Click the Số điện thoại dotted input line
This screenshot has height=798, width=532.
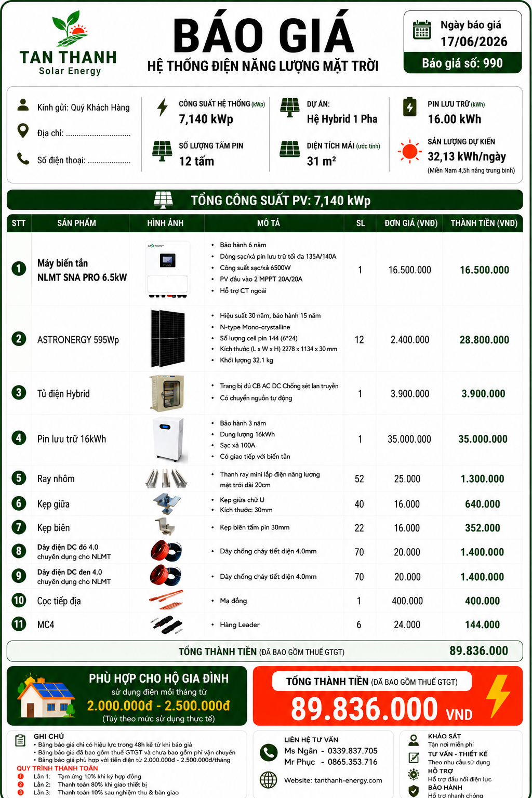coord(109,161)
